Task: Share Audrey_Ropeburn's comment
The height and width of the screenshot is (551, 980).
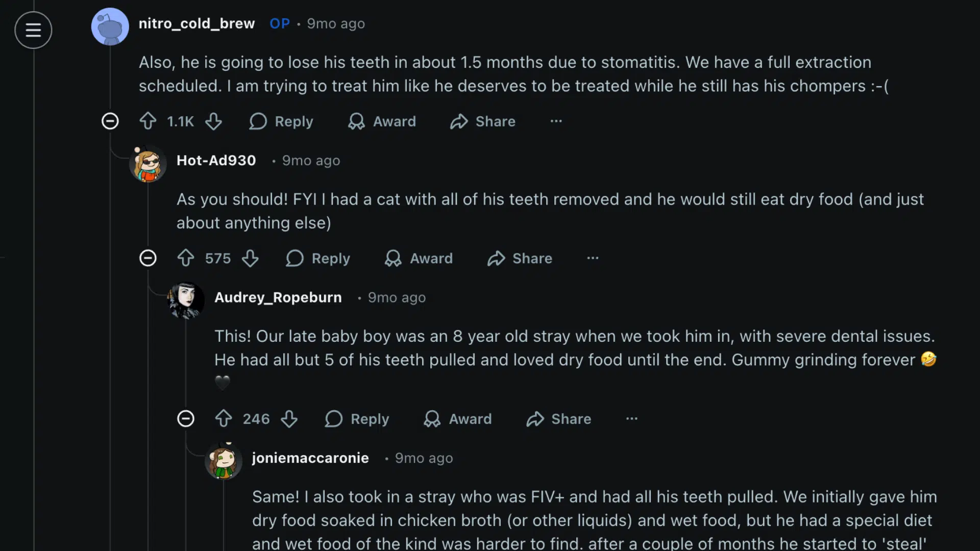Action: coord(558,418)
